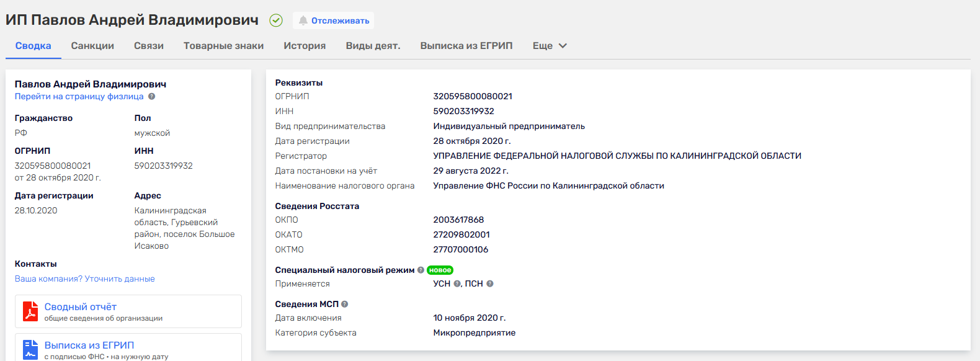
Task: Select the История tab
Action: 305,46
